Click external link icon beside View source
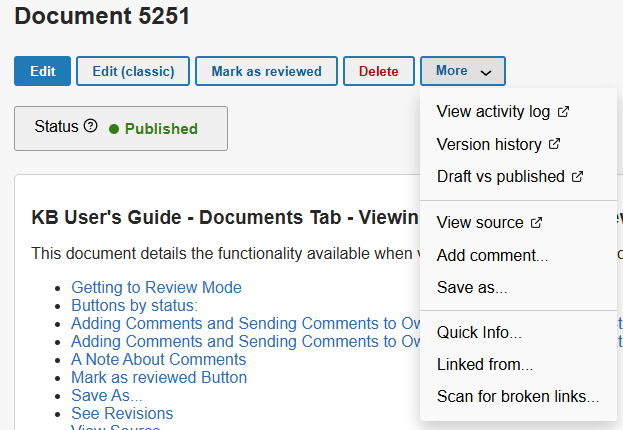623x430 pixels. click(x=536, y=223)
